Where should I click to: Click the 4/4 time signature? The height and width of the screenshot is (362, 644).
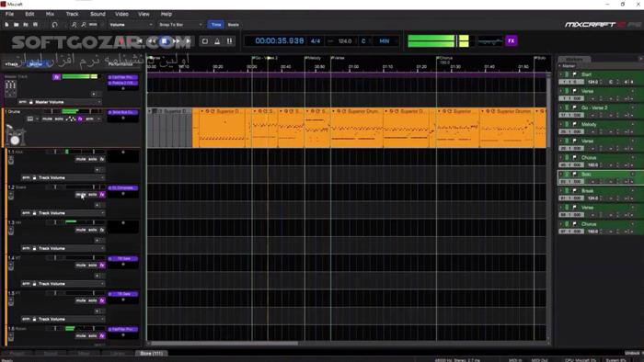tap(316, 41)
